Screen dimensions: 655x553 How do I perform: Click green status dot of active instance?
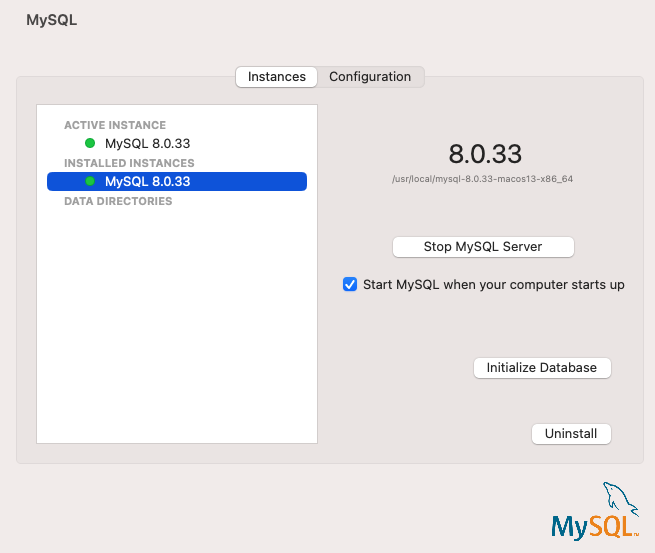coord(90,143)
